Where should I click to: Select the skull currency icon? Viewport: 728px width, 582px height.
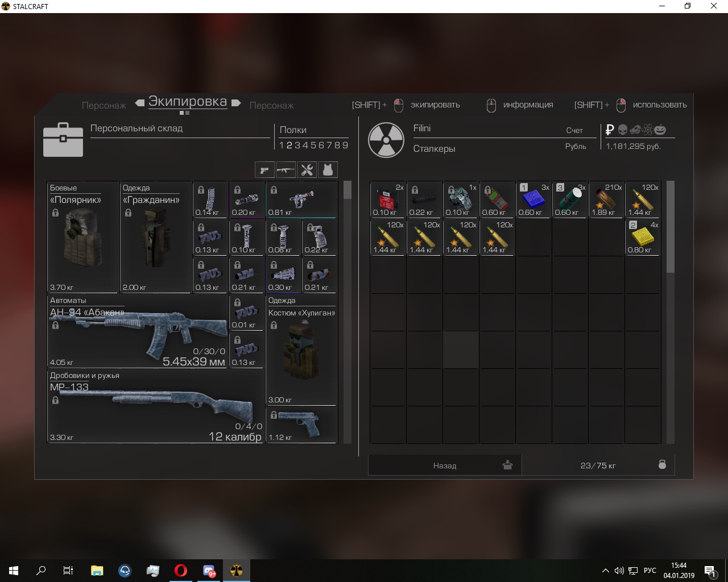coord(622,130)
